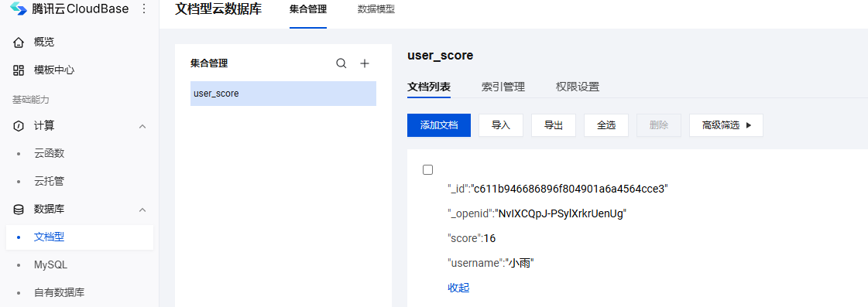This screenshot has width=868, height=307.
Task: Select the user_score collection item
Action: 283,94
